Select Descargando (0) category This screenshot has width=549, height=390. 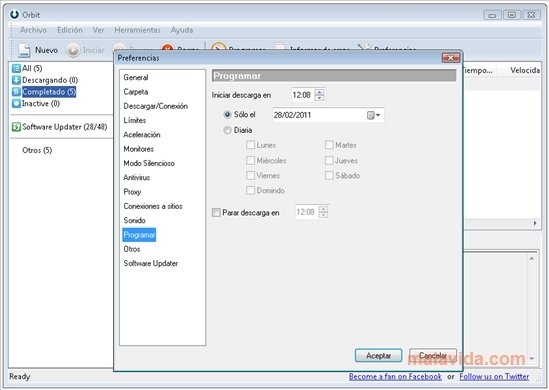(50, 80)
